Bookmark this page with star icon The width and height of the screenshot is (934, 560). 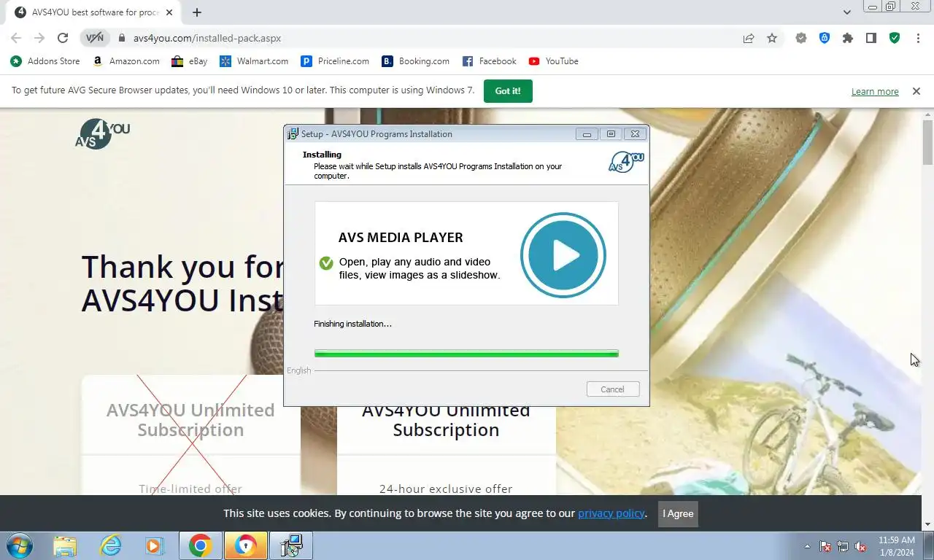(772, 38)
